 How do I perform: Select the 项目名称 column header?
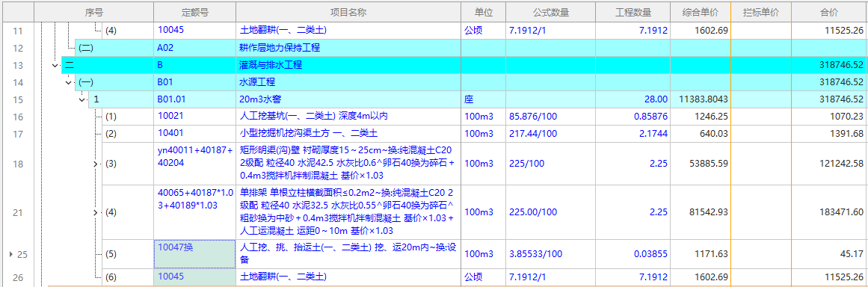348,12
